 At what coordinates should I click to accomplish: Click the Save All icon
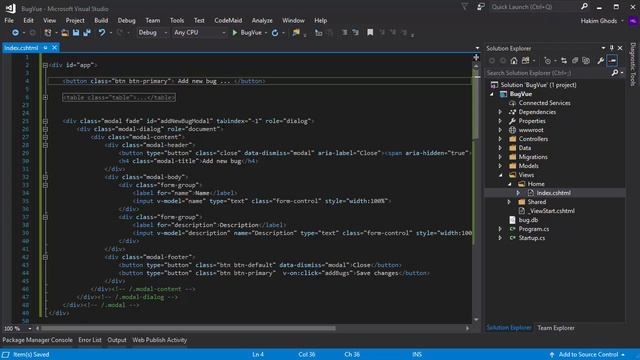(87, 33)
